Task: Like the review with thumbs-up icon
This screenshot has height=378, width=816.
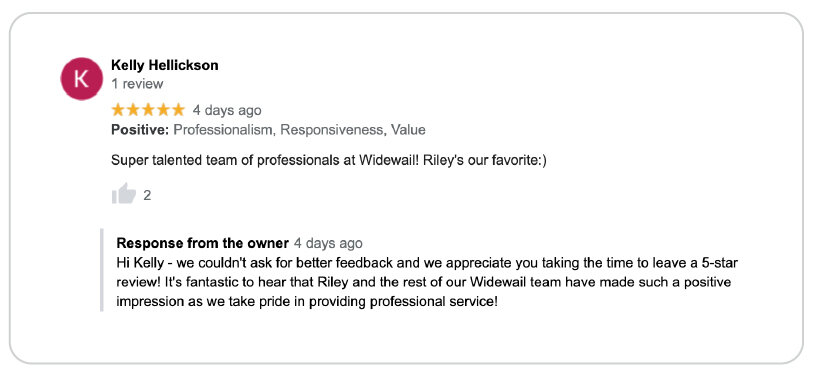Action: point(124,193)
